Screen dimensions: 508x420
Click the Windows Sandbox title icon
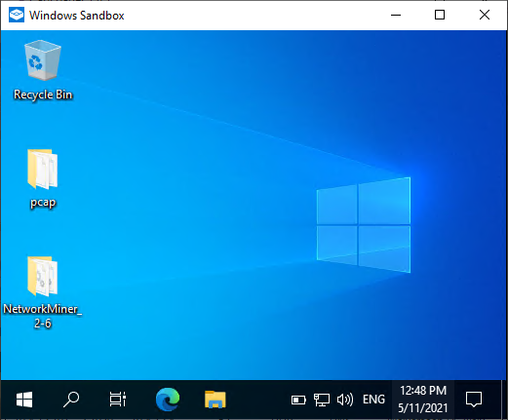pyautogui.click(x=17, y=16)
